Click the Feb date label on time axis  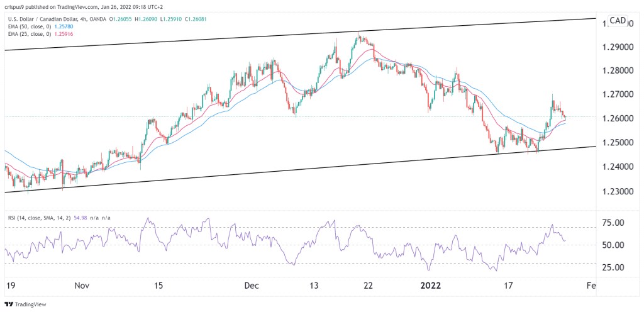(x=591, y=286)
